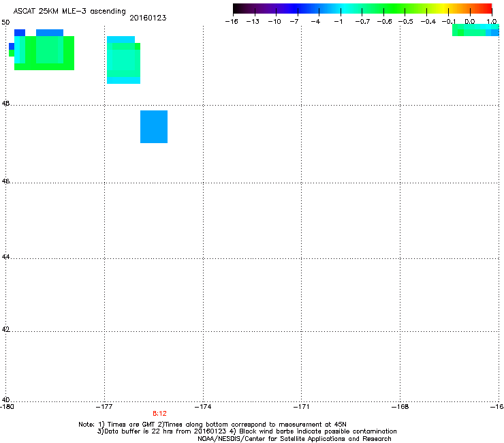The height and width of the screenshot is (443, 504).
Task: Click the longitude -171 axis label
Action: (301, 407)
